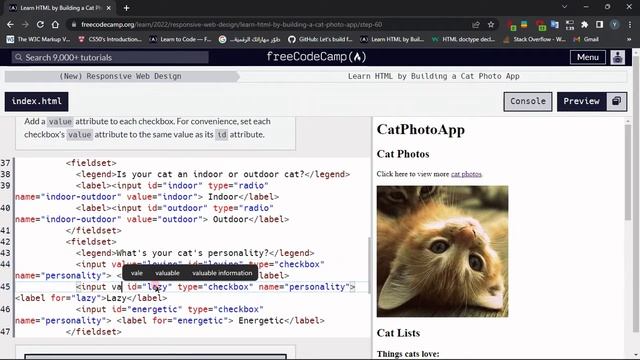640x360 pixels.
Task: Open the Stack Overflow bookmark
Action: pos(534,39)
